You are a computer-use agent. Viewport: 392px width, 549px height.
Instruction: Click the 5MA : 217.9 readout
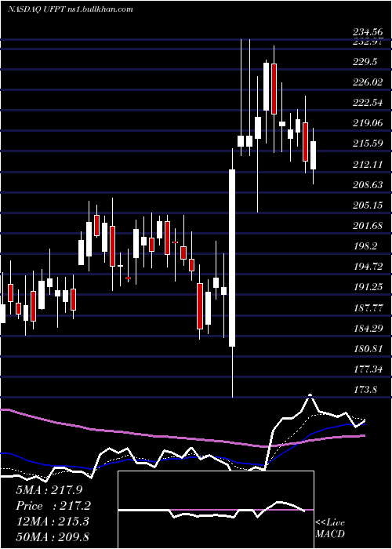click(49, 490)
